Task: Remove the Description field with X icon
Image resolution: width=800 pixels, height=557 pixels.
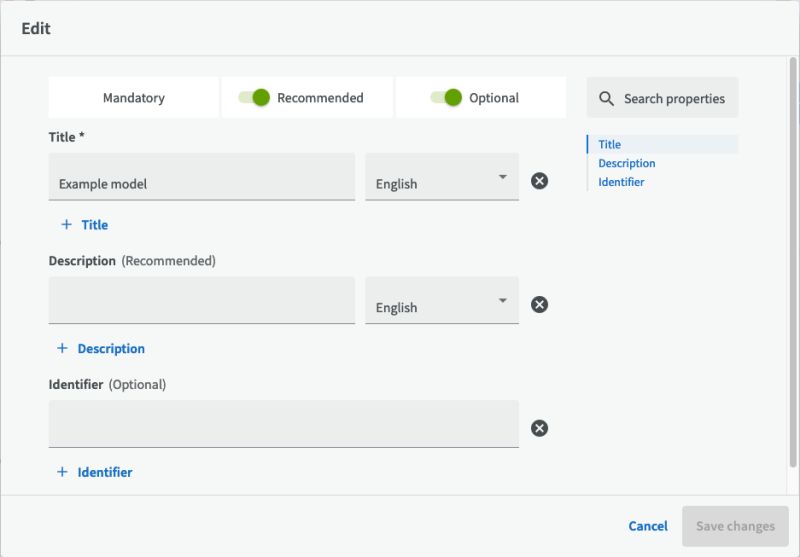Action: click(539, 305)
